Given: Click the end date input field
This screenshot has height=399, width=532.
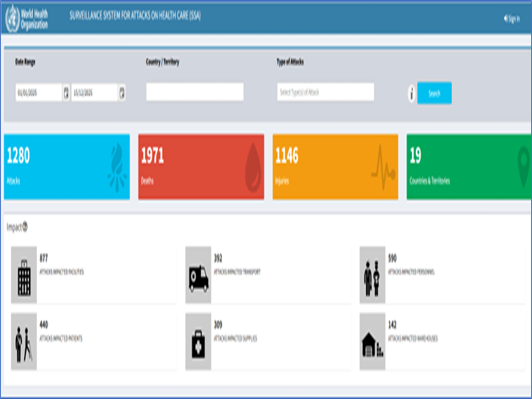Looking at the screenshot, I should click(94, 93).
